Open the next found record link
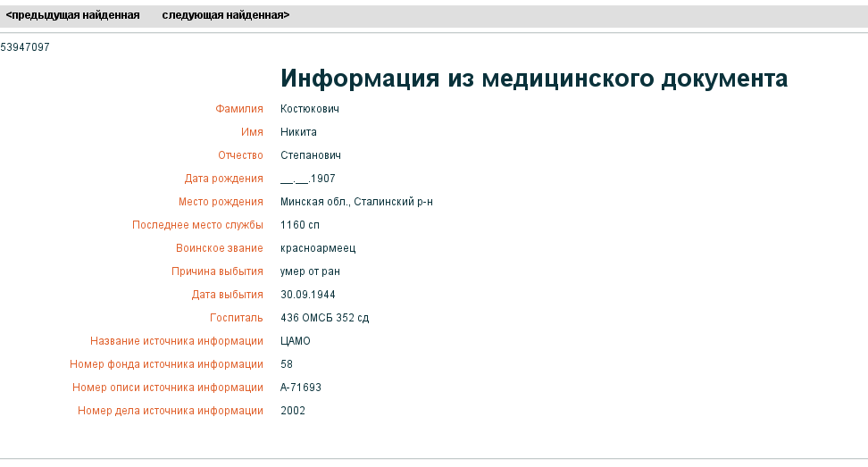868x467 pixels. point(225,15)
